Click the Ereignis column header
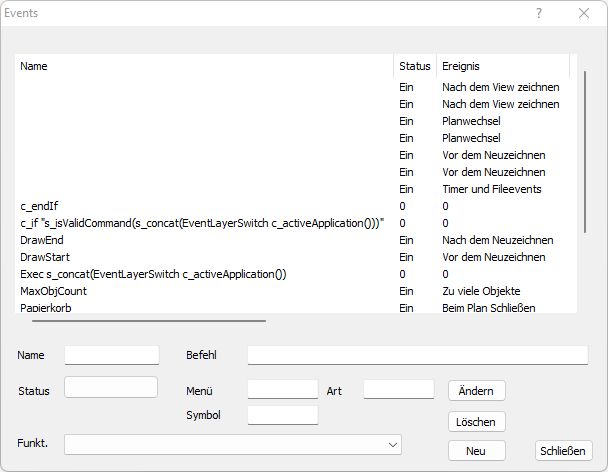608x472 pixels. (x=502, y=66)
